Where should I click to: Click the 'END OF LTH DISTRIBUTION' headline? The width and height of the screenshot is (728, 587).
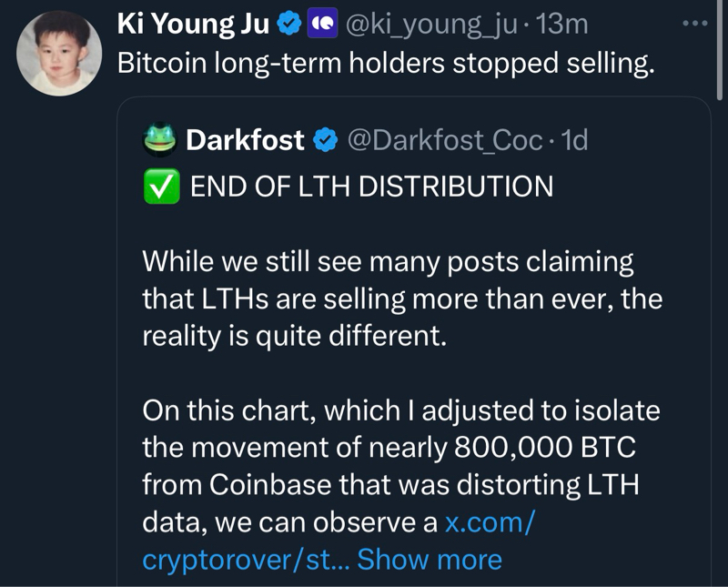pyautogui.click(x=371, y=186)
